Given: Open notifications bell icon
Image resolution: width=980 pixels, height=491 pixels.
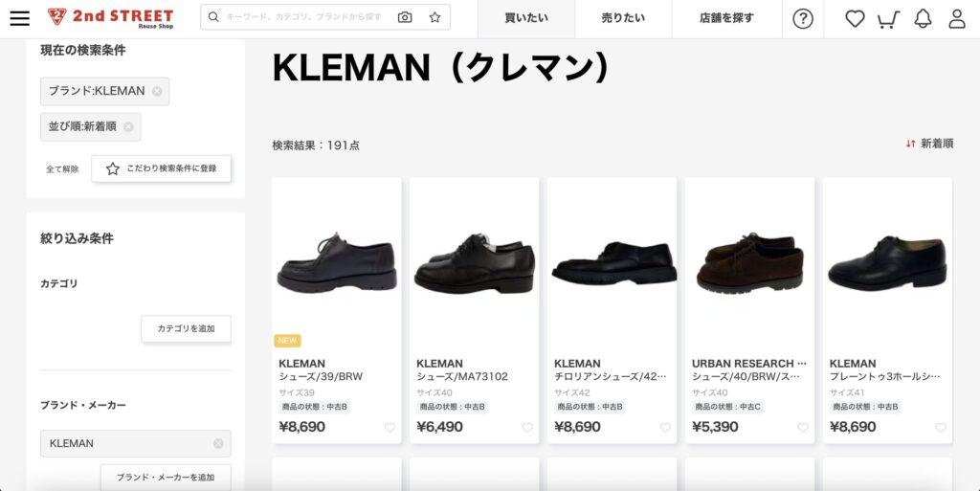Looking at the screenshot, I should point(923,19).
